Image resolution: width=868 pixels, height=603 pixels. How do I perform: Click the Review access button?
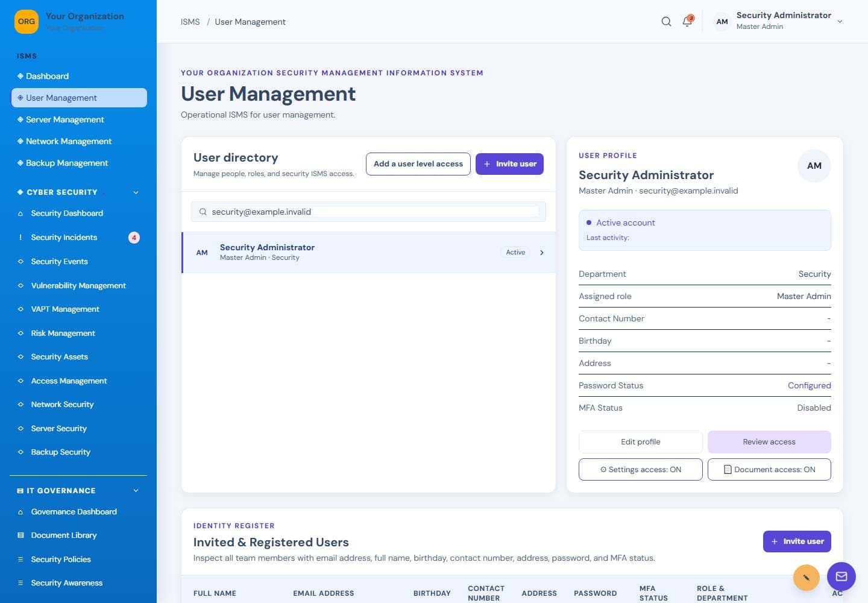point(769,442)
